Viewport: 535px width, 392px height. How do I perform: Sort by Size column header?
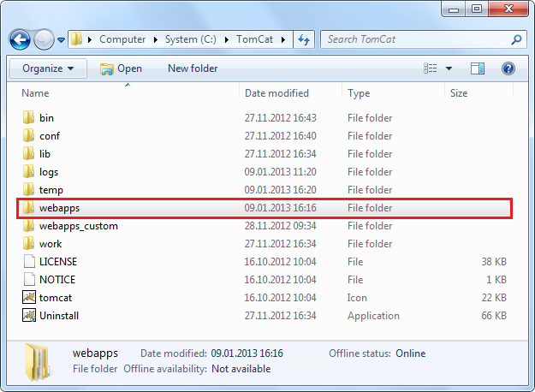coord(459,93)
